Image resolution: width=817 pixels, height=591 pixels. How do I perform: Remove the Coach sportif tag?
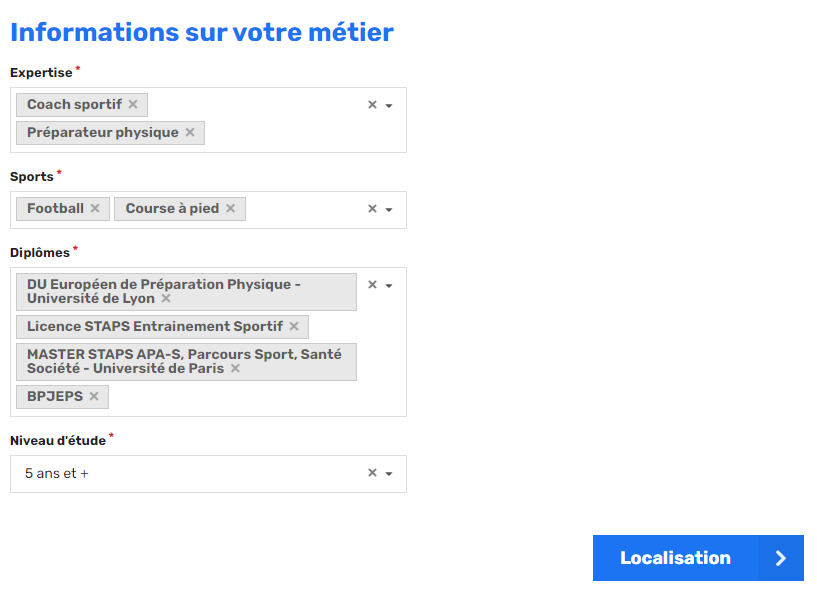coord(133,104)
